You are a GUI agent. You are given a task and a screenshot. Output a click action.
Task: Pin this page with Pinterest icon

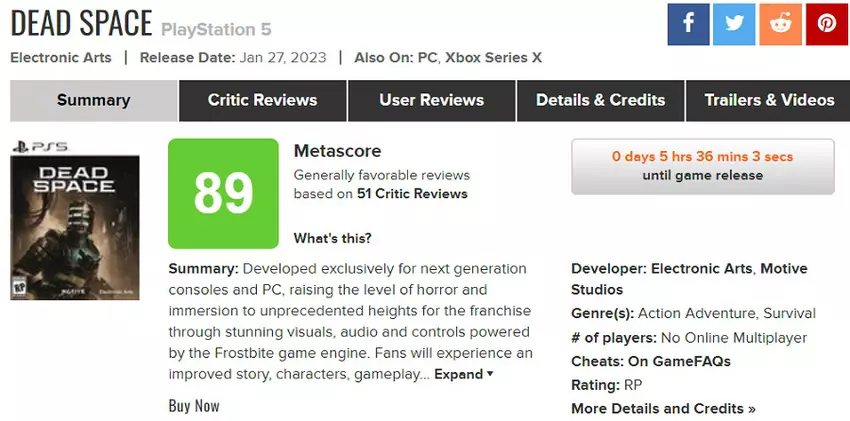point(826,24)
